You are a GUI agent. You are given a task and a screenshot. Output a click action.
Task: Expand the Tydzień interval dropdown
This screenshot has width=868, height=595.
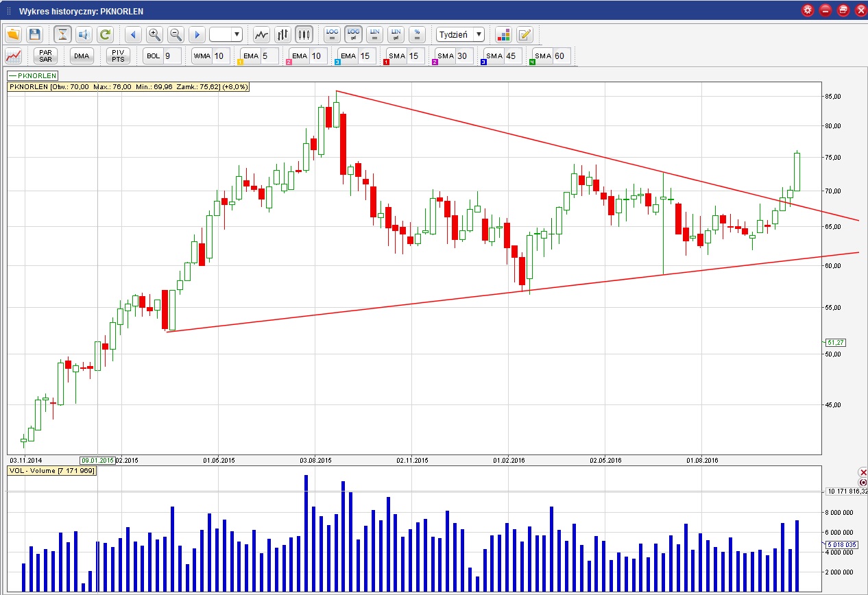pos(479,34)
